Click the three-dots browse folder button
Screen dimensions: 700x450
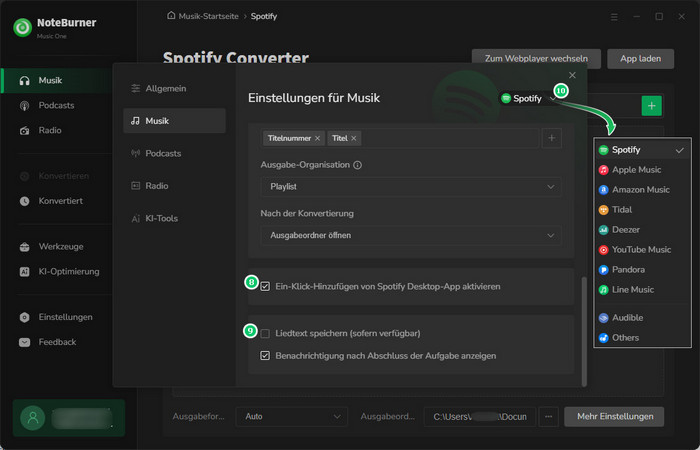click(549, 417)
